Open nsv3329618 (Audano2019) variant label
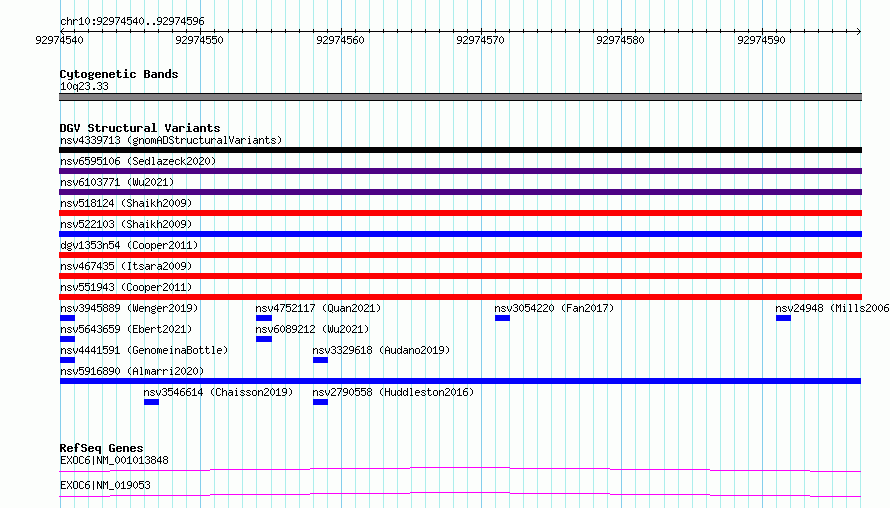This screenshot has height=508, width=890. pyautogui.click(x=381, y=350)
